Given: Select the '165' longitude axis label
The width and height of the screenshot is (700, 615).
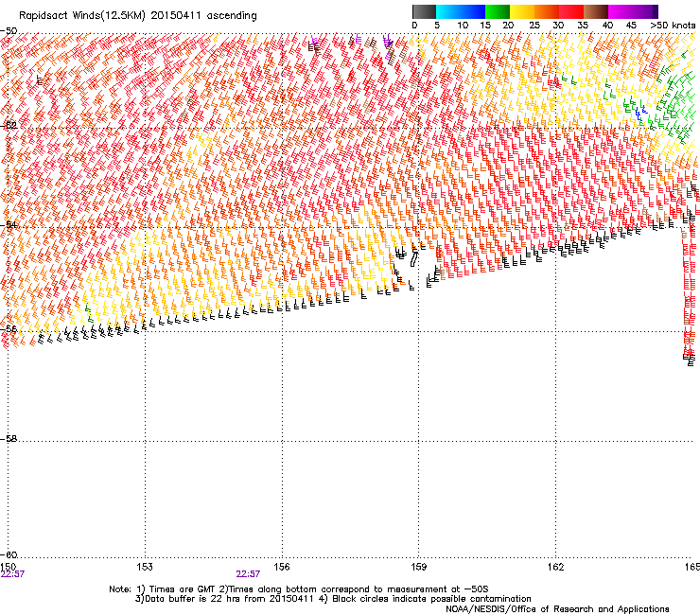Looking at the screenshot, I should [692, 567].
